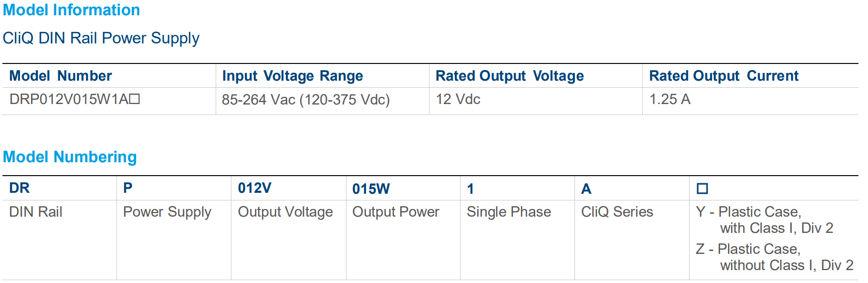Select the Single Phase description text
The image size is (868, 283).
(509, 212)
